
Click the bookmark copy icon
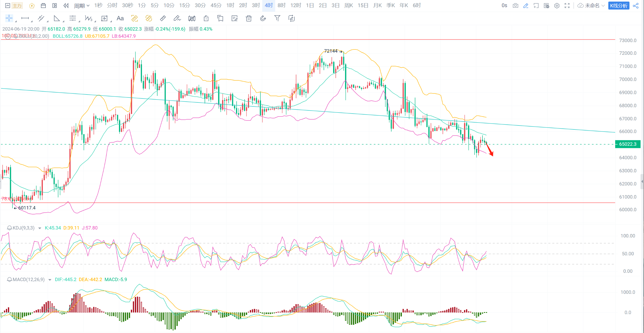tap(220, 18)
